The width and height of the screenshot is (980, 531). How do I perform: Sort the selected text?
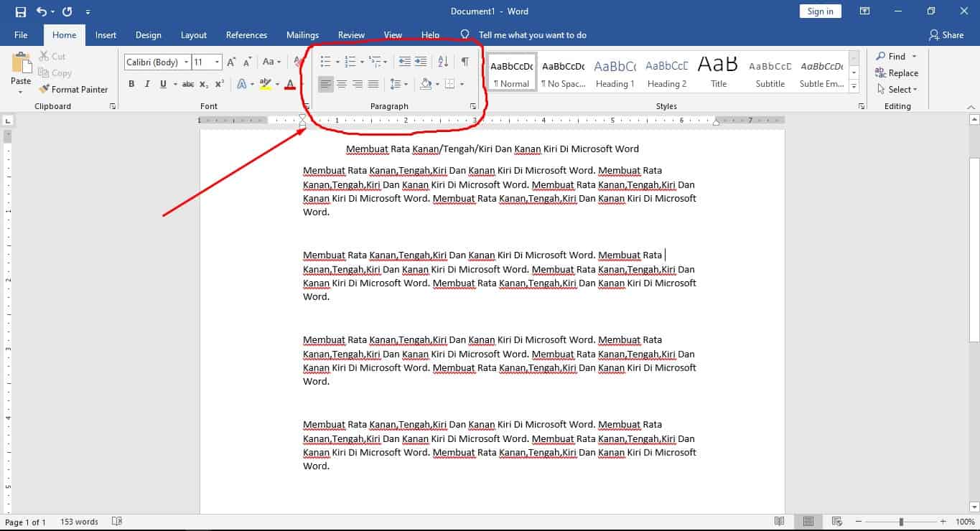(x=443, y=62)
